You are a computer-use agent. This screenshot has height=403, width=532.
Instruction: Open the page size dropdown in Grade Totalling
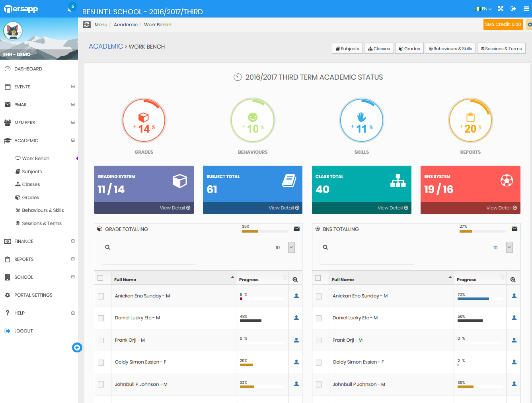[x=285, y=247]
